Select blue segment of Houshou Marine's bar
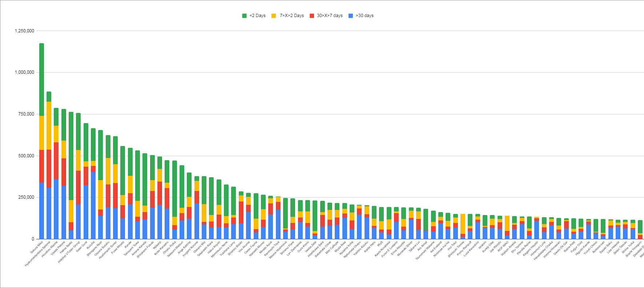The image size is (644, 288). point(56,209)
